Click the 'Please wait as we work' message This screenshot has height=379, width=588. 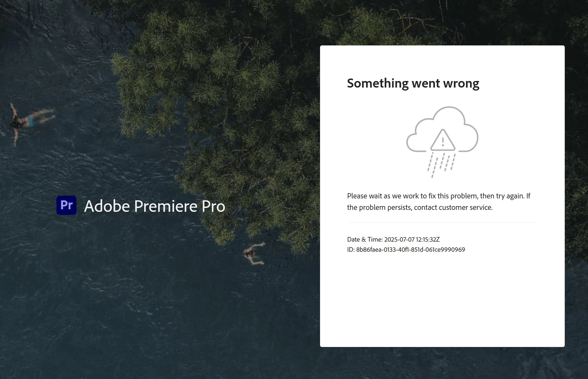[x=439, y=201]
